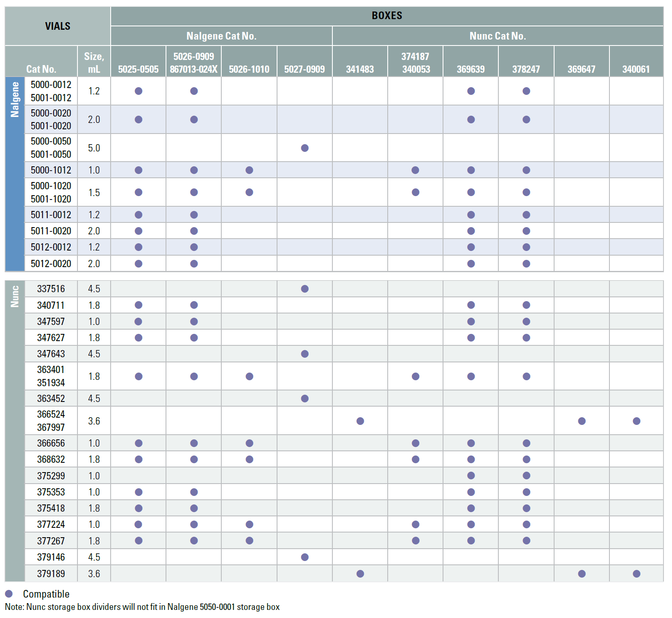Select the 'Nunc Cat No.' column group header
Image resolution: width=672 pixels, height=618 pixels.
click(498, 36)
